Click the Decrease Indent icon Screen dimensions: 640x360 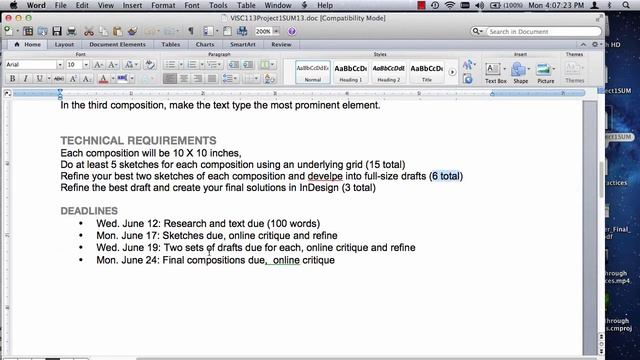234,64
